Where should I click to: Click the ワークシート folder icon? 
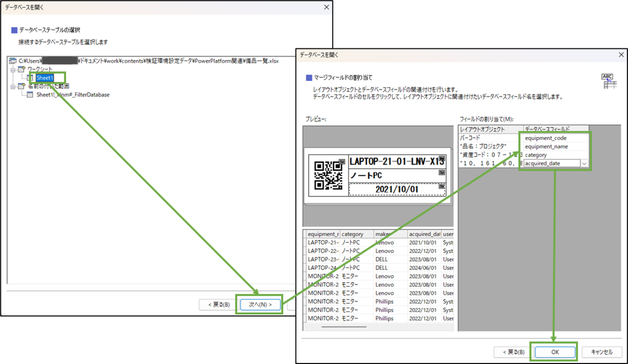(21, 70)
